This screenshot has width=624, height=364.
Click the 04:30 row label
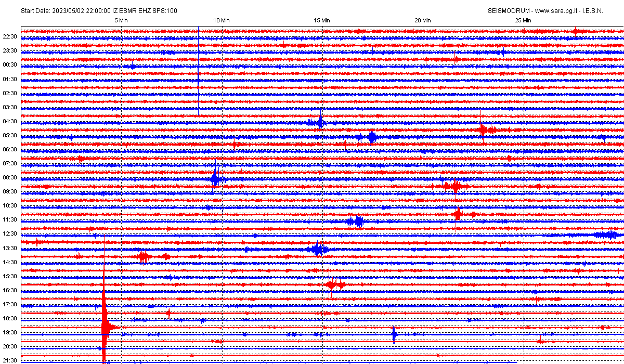click(x=10, y=121)
